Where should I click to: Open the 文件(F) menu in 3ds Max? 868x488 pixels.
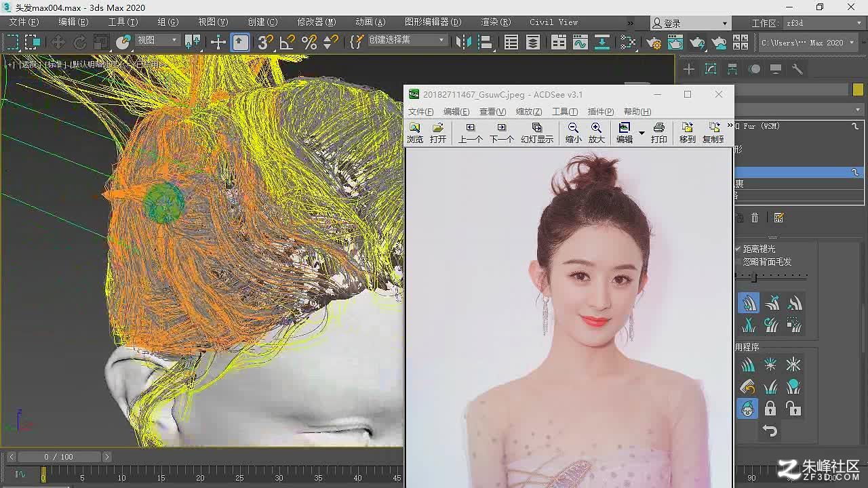point(24,22)
